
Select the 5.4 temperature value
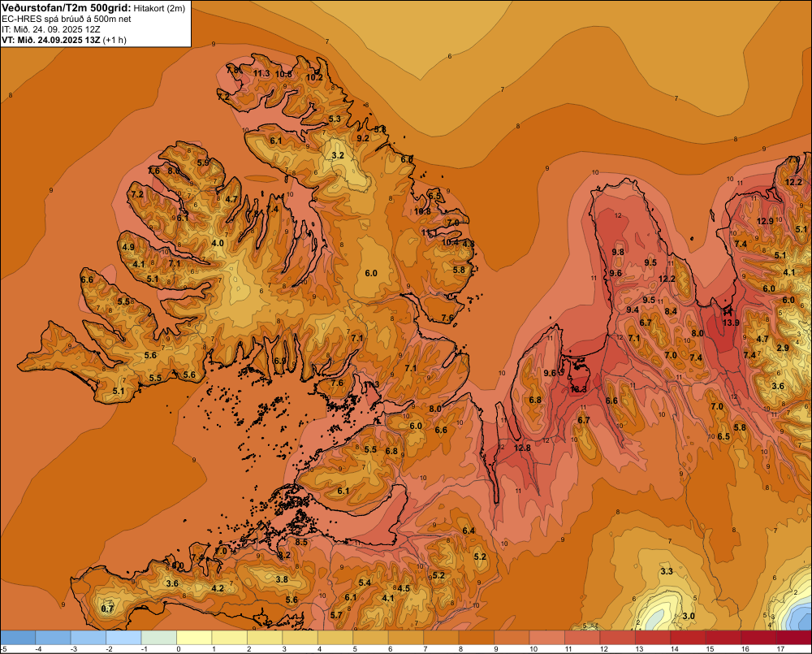click(x=365, y=583)
